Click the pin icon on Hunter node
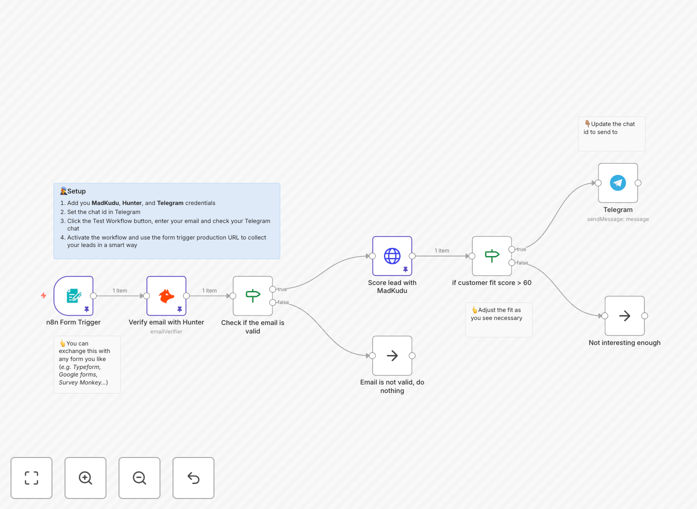This screenshot has width=697, height=509. [x=180, y=309]
